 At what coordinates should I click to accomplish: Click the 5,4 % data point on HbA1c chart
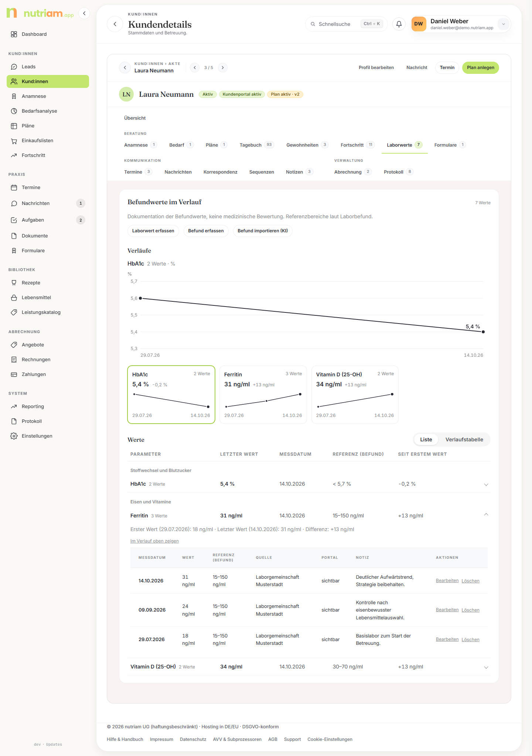tap(483, 332)
